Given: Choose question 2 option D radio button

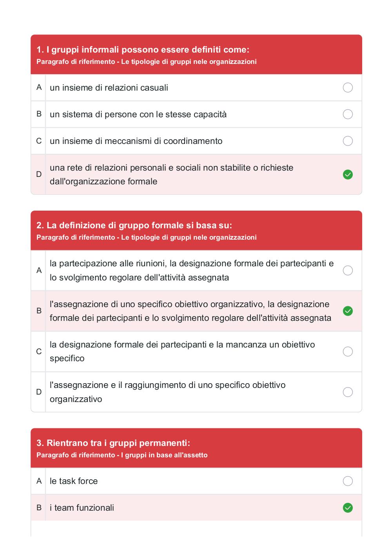Looking at the screenshot, I should [x=348, y=392].
